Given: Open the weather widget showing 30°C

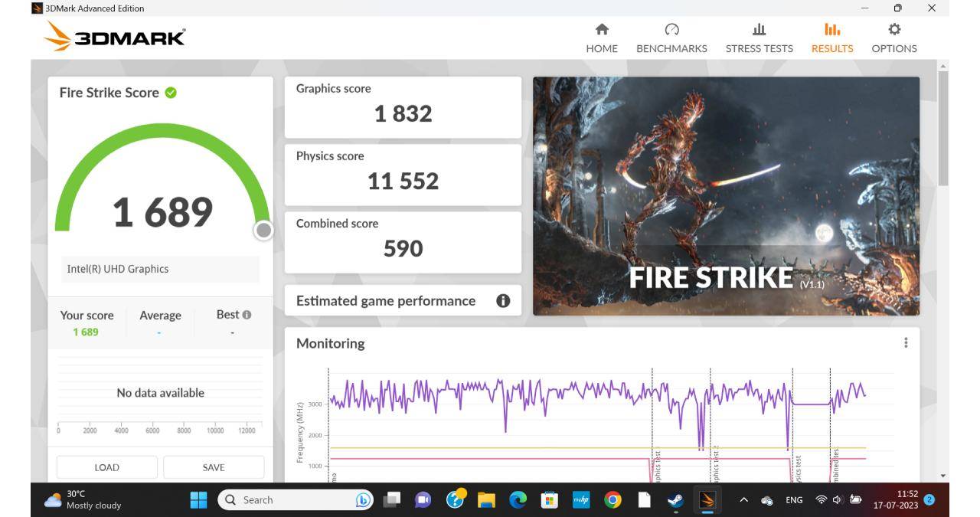Looking at the screenshot, I should tap(84, 500).
